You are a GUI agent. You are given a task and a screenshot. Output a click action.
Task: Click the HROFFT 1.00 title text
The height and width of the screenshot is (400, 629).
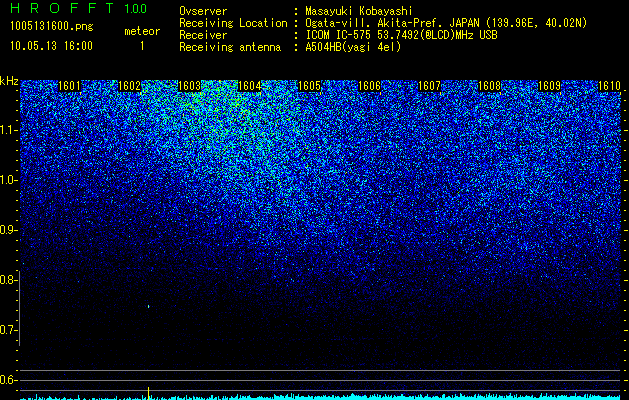point(78,8)
